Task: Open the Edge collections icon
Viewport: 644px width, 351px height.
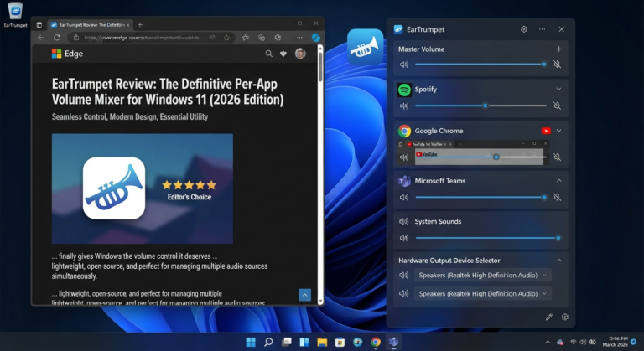Action: [x=262, y=38]
